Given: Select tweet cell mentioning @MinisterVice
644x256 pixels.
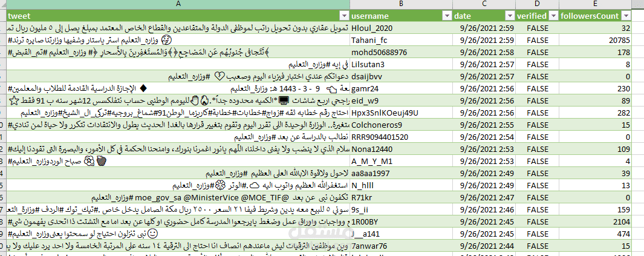Looking at the screenshot, I should pyautogui.click(x=178, y=198).
